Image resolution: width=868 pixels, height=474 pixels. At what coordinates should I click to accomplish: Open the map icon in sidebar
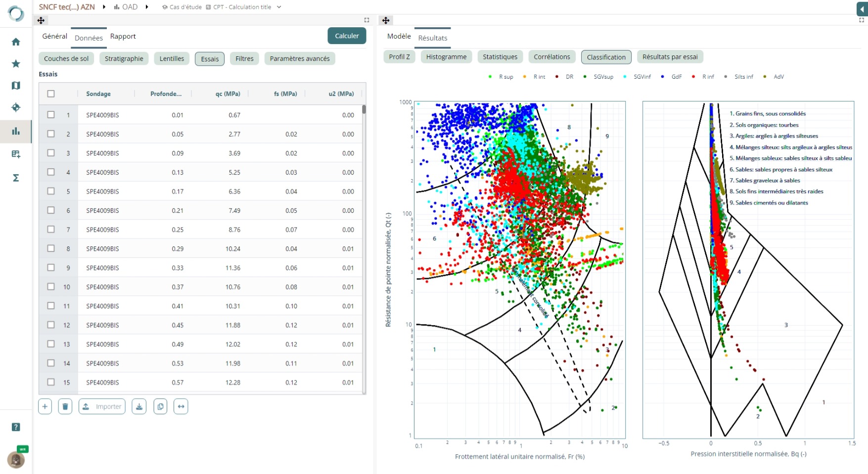point(16,86)
